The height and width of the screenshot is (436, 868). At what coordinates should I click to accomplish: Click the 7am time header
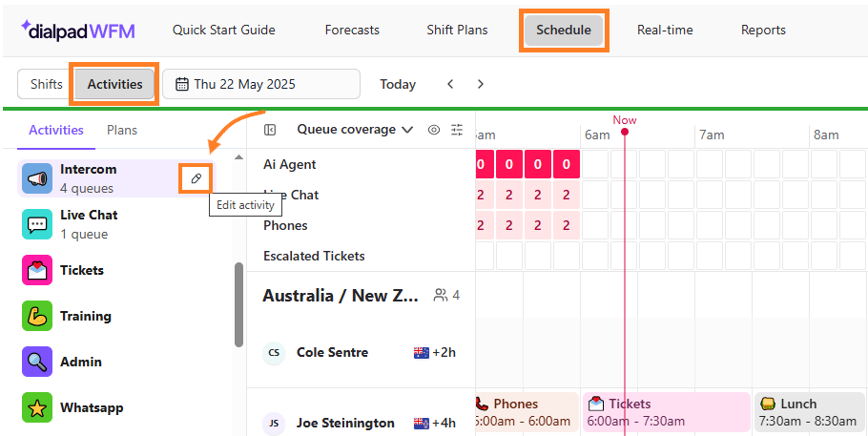point(712,135)
